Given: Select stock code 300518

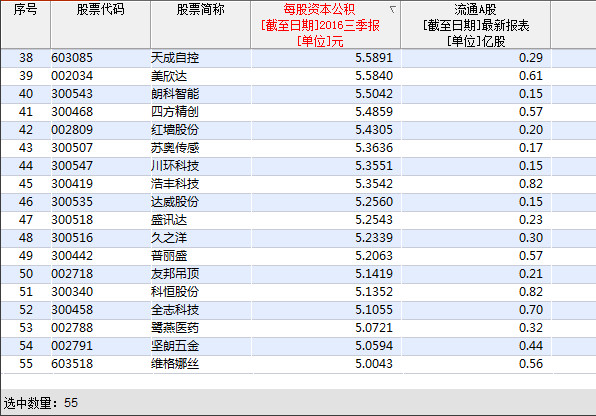Looking at the screenshot, I should tap(72, 220).
